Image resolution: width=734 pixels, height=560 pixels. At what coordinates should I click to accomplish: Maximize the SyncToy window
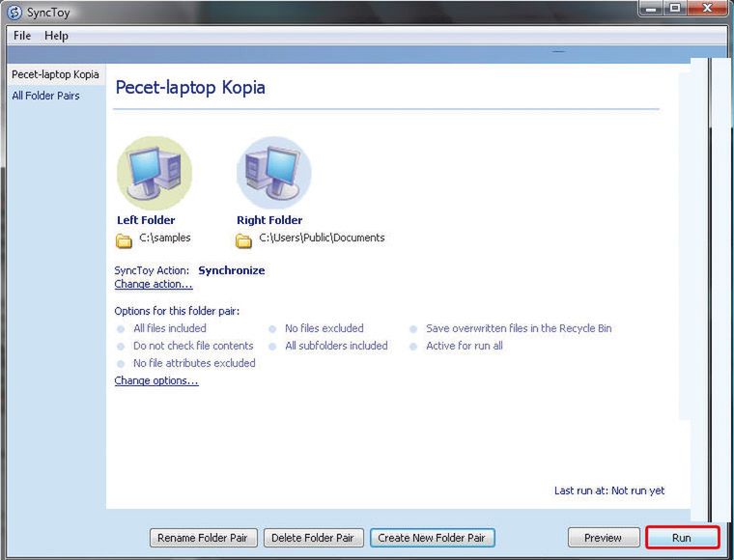coord(674,8)
